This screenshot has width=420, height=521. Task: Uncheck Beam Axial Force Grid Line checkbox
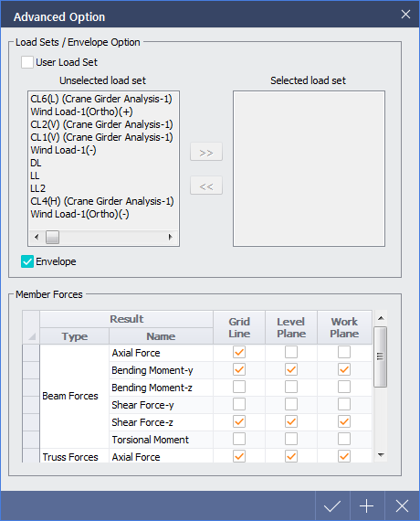(239, 352)
